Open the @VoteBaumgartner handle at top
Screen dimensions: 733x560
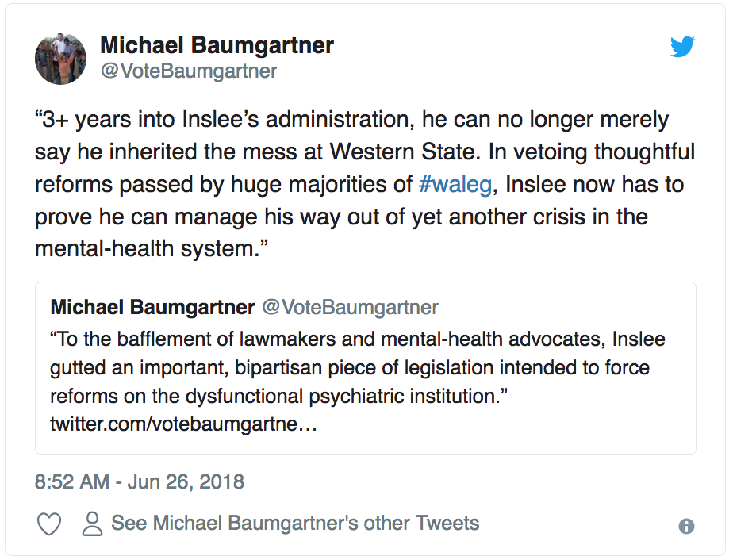point(189,71)
